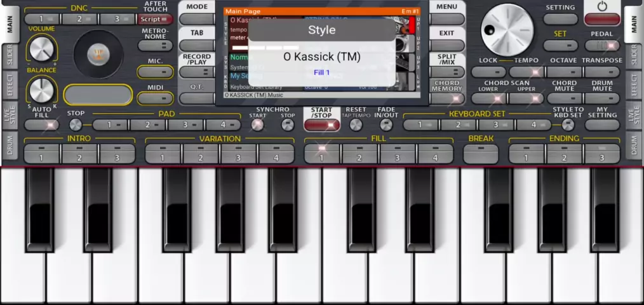The image size is (644, 305).
Task: Enable the MIC button
Action: (155, 72)
